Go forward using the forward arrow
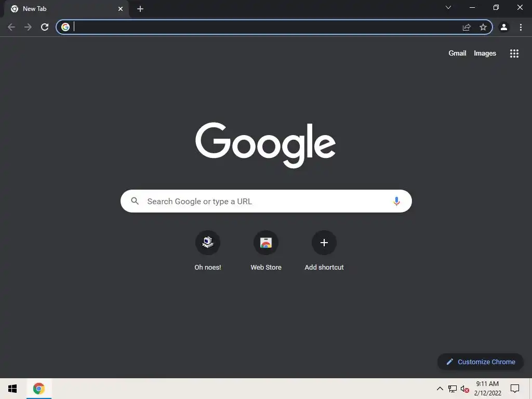Screen dimensions: 532x399 coord(28,27)
